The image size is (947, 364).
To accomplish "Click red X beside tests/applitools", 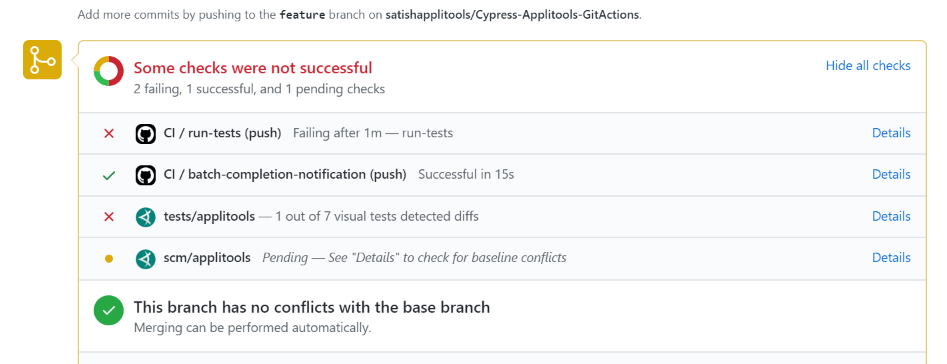I will (x=109, y=217).
